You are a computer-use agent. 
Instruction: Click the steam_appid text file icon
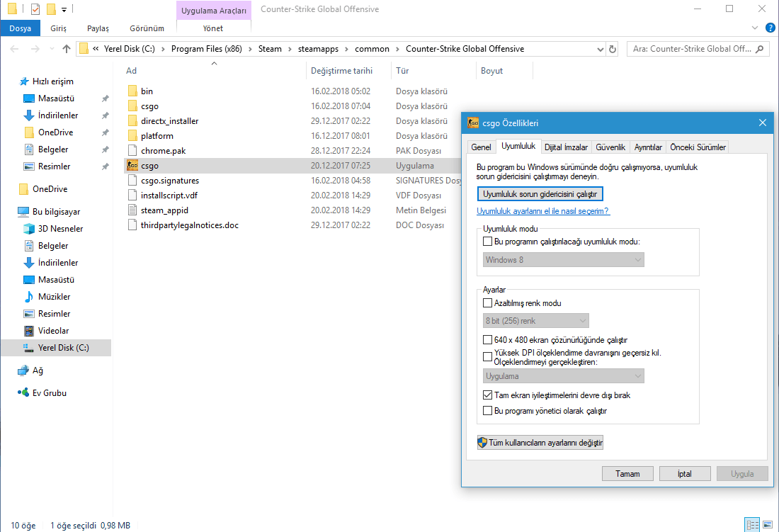coord(132,210)
